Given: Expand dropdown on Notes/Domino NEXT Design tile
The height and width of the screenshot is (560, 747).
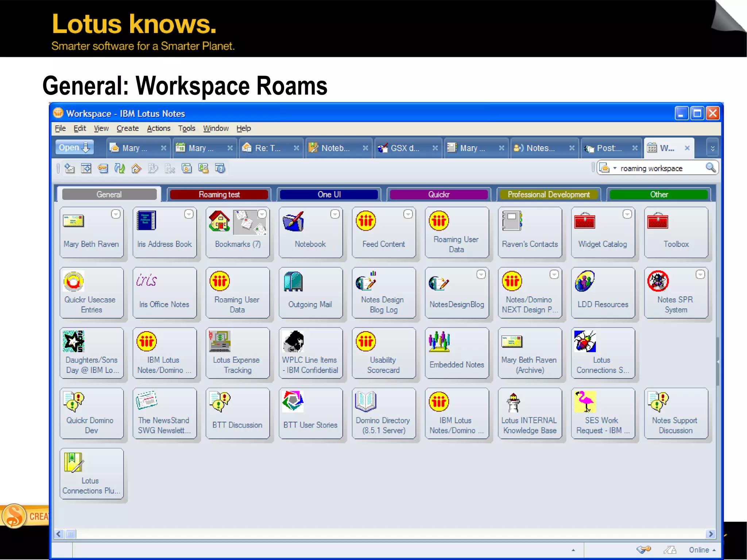Looking at the screenshot, I should click(554, 274).
